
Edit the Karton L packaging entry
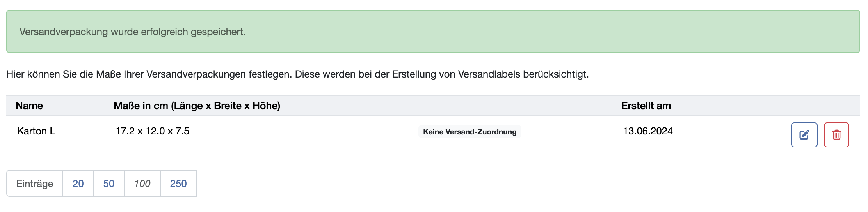(804, 135)
